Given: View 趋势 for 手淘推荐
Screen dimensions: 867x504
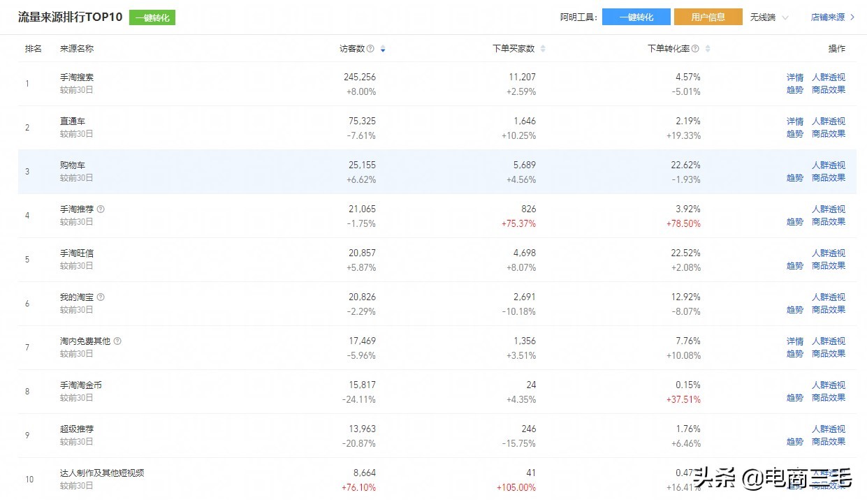Looking at the screenshot, I should (x=795, y=222).
